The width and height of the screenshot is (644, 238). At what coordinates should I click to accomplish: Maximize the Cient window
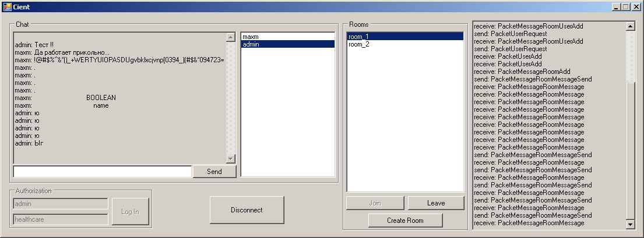pyautogui.click(x=626, y=7)
